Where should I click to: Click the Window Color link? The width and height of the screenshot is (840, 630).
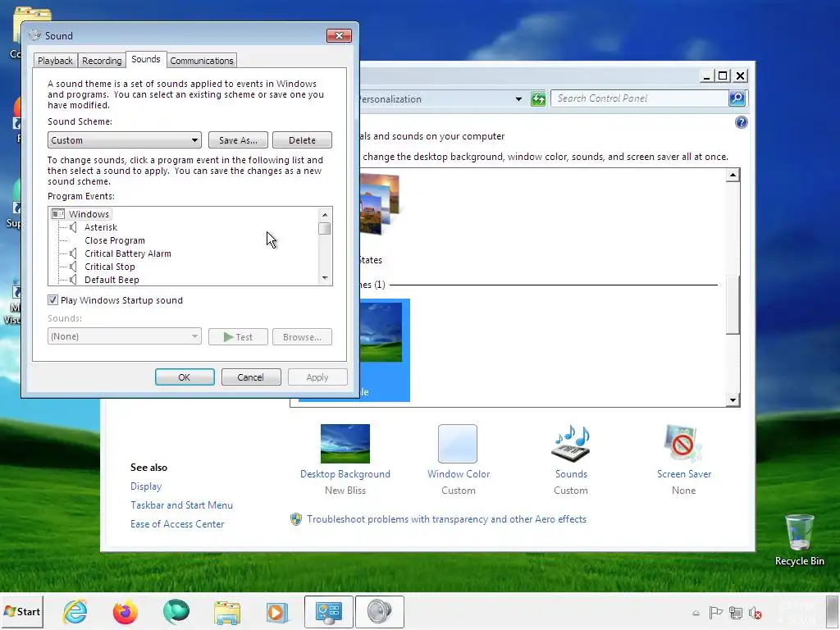coord(459,474)
